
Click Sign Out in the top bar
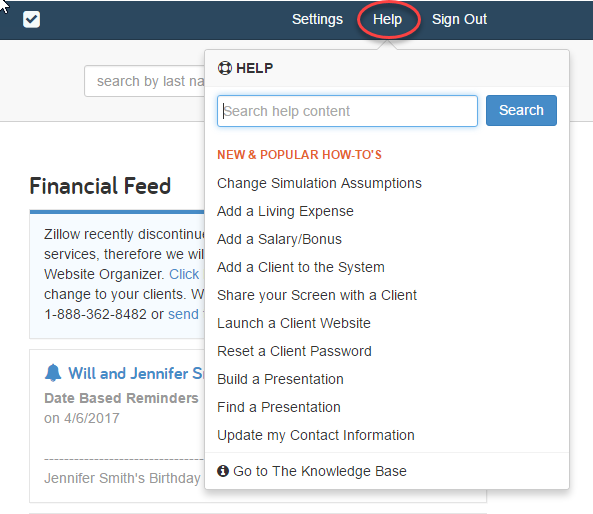(x=459, y=19)
